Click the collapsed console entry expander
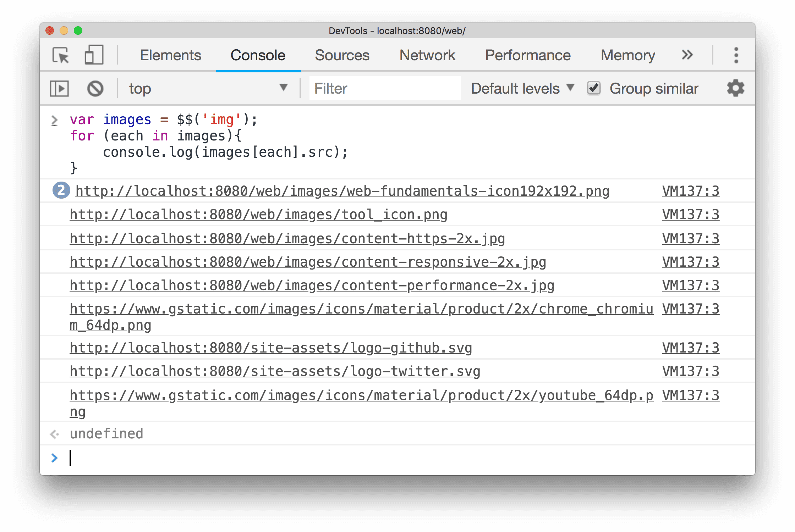This screenshot has width=795, height=532. (60, 190)
